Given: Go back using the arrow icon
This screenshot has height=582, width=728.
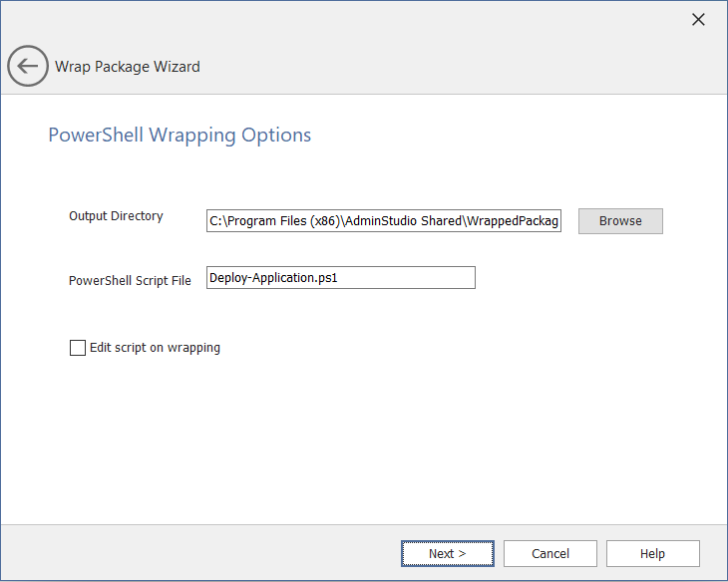Looking at the screenshot, I should [27, 67].
